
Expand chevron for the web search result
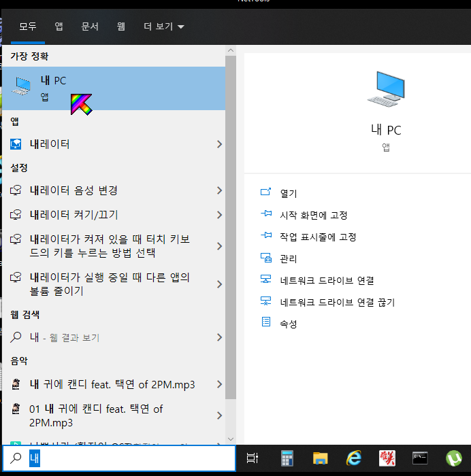219,337
